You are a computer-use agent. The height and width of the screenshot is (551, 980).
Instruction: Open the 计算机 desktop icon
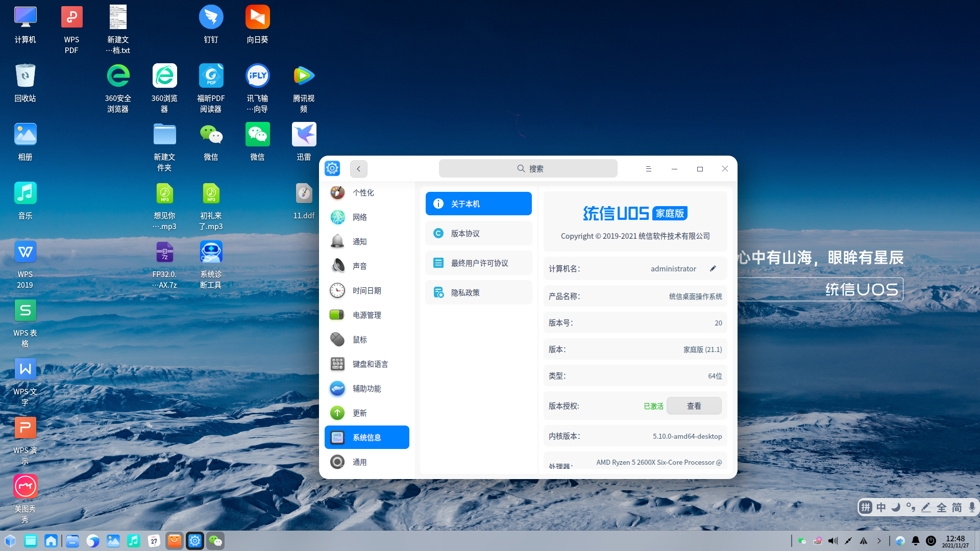[25, 24]
